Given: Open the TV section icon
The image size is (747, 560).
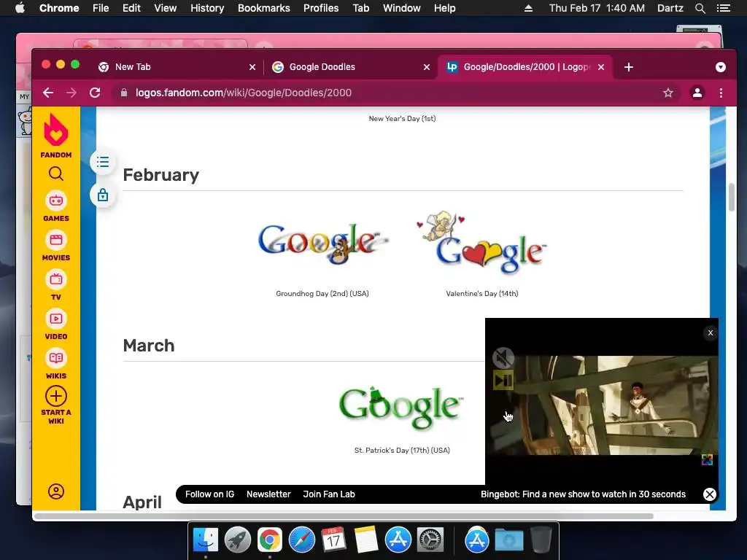Looking at the screenshot, I should coord(55,279).
